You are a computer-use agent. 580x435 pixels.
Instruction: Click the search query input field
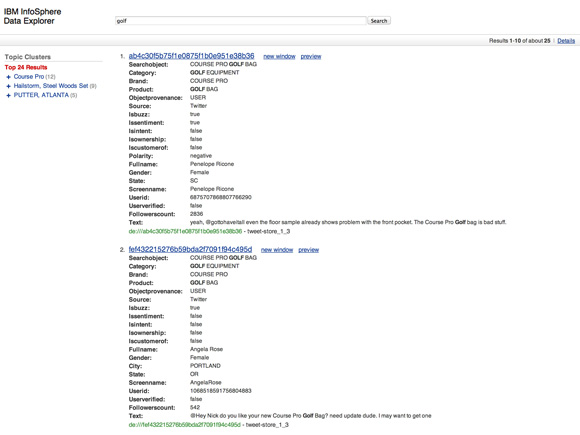tap(240, 21)
